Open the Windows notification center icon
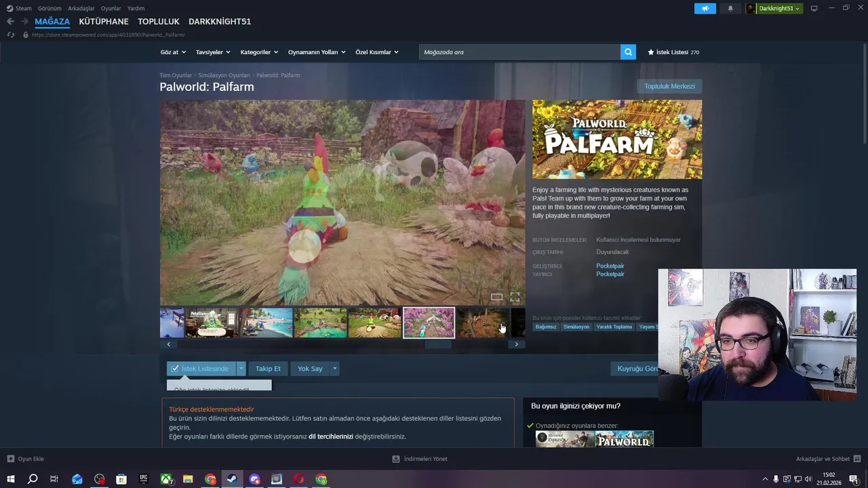The image size is (868, 488). [x=854, y=479]
